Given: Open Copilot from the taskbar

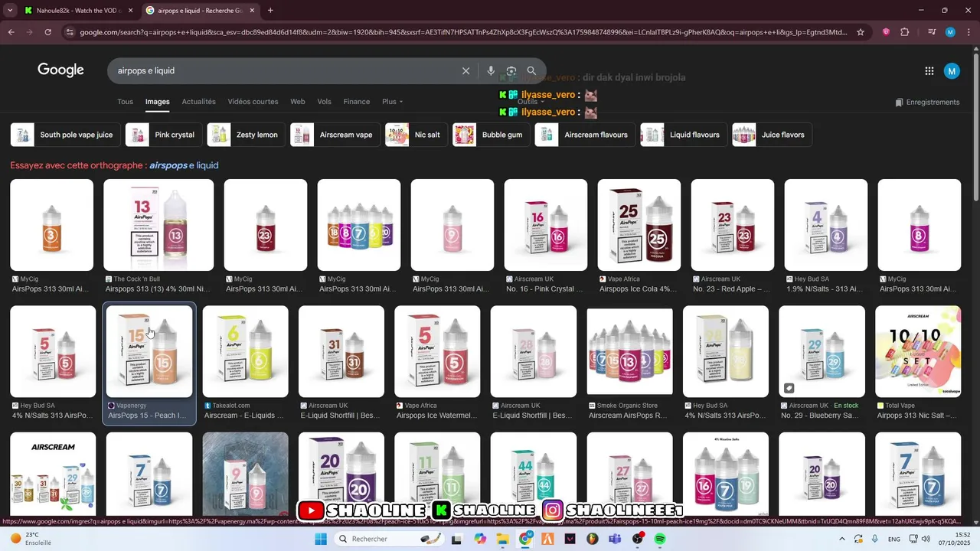Looking at the screenshot, I should point(480,539).
